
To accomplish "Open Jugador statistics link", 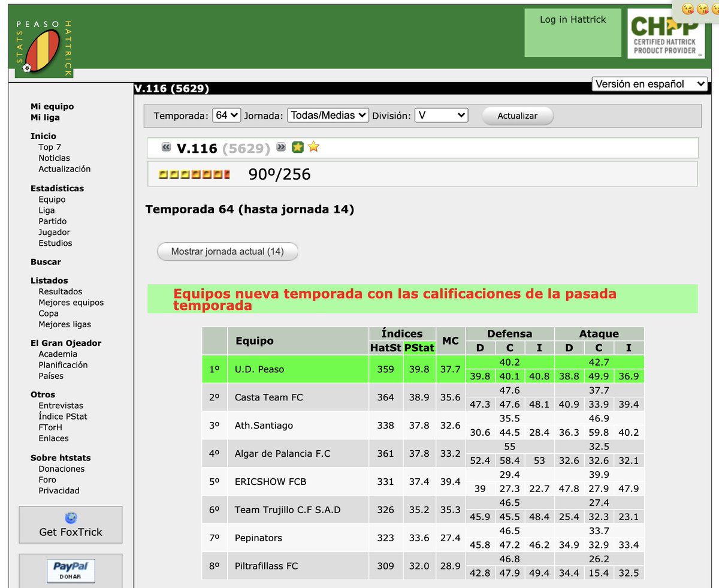I will tap(55, 232).
